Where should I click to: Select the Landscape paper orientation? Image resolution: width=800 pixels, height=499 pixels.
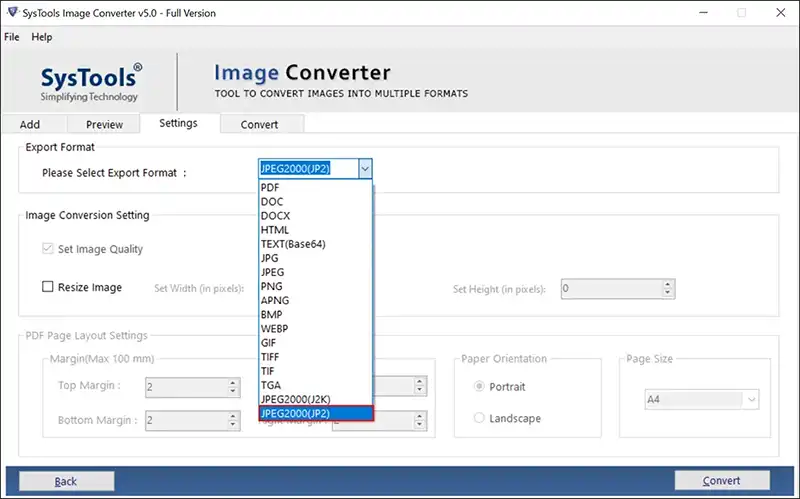point(479,418)
